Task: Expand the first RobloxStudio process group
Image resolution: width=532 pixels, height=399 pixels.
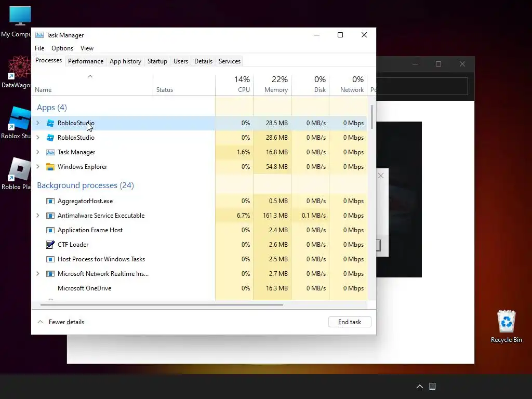Action: click(x=38, y=123)
